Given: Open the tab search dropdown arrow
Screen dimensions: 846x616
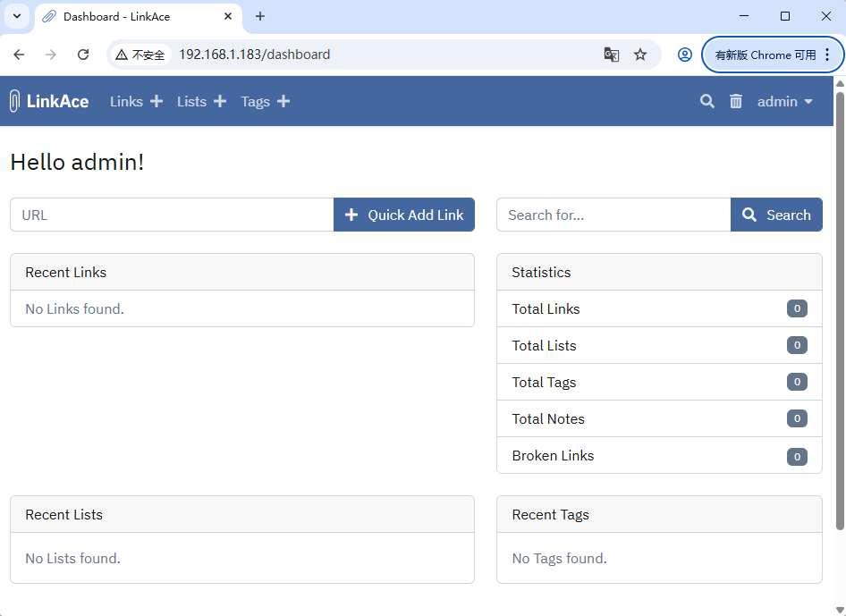Looking at the screenshot, I should (17, 16).
